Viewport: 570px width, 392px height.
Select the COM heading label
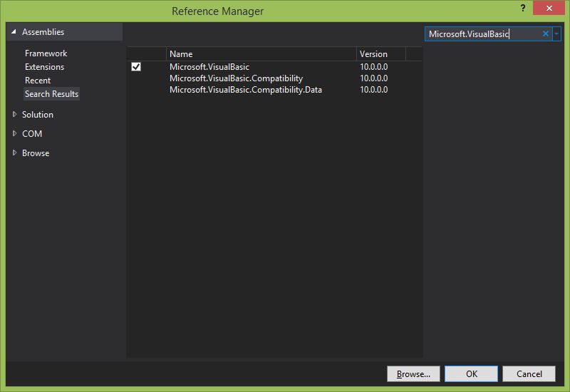click(x=32, y=134)
